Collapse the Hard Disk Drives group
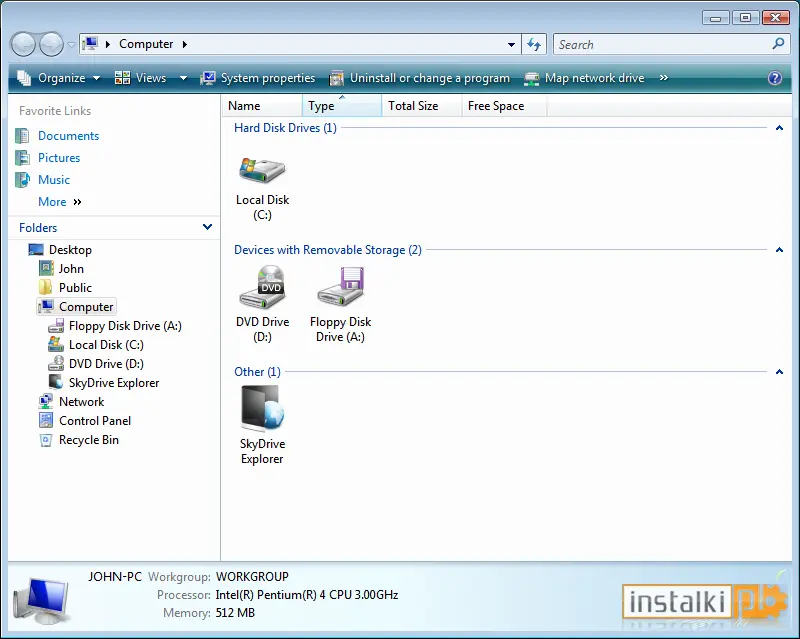This screenshot has width=800, height=639. (779, 128)
